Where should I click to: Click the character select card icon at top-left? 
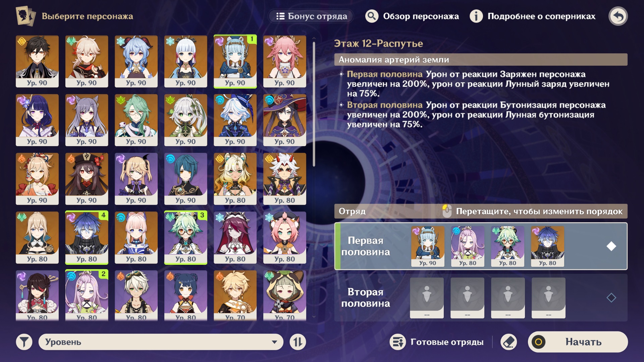click(x=25, y=16)
